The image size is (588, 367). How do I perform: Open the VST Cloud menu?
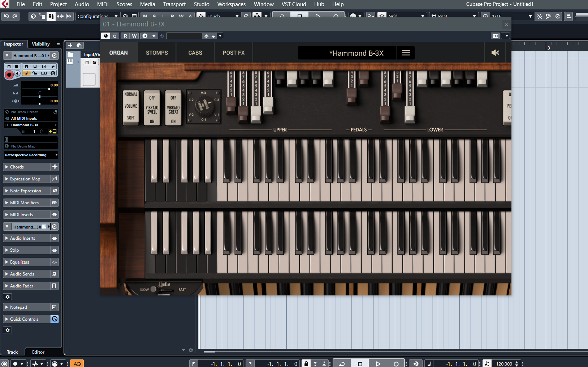[294, 4]
